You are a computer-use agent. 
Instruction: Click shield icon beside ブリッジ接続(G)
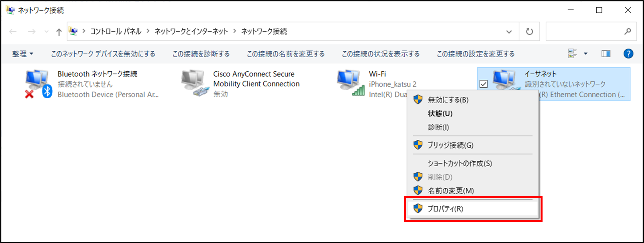point(418,145)
